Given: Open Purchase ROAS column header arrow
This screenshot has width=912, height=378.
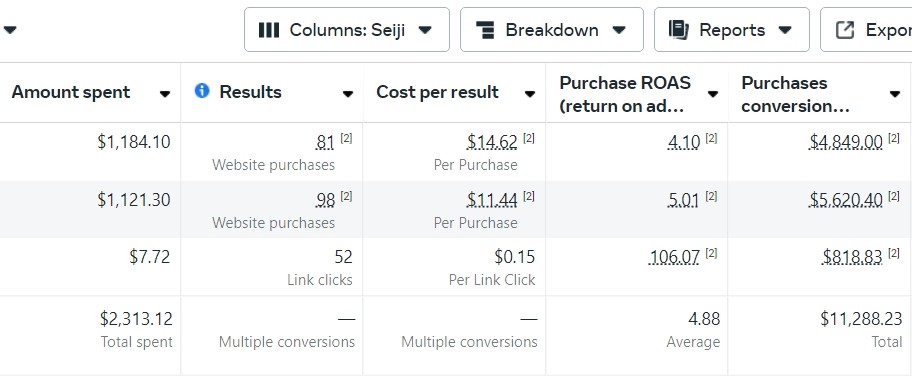Looking at the screenshot, I should [712, 94].
